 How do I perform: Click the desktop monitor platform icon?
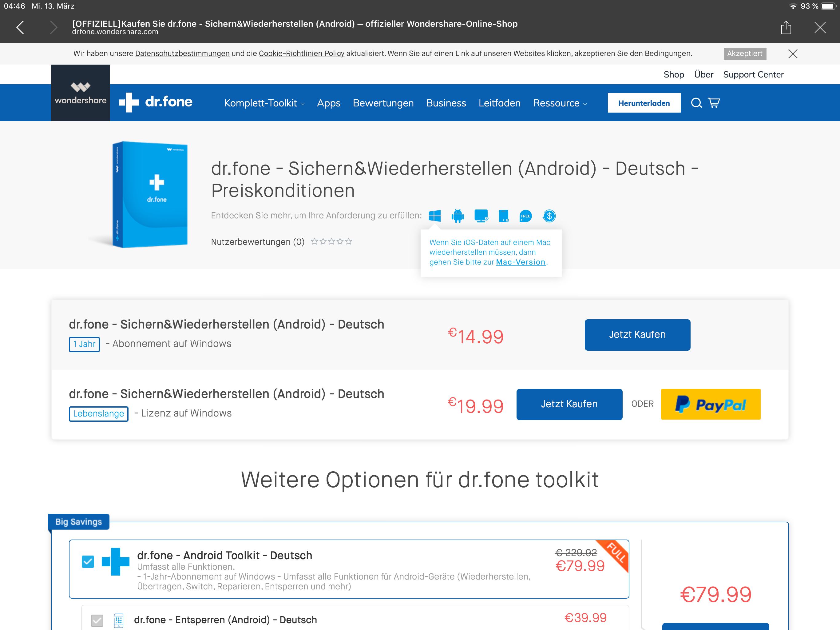[x=481, y=216]
